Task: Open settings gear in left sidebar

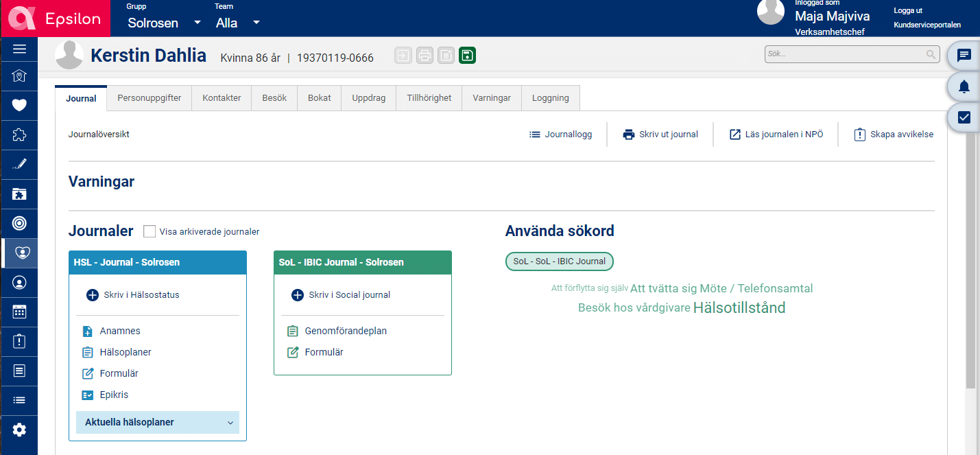Action: 19,430
